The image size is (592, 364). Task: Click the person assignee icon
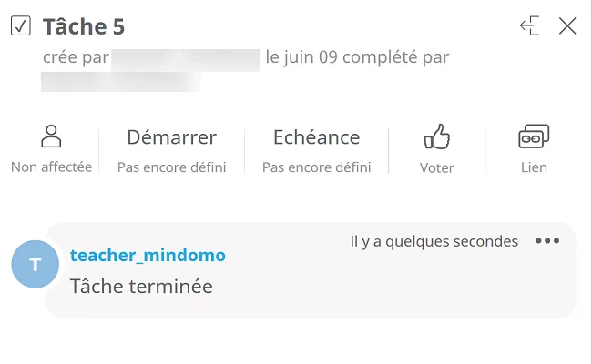51,136
